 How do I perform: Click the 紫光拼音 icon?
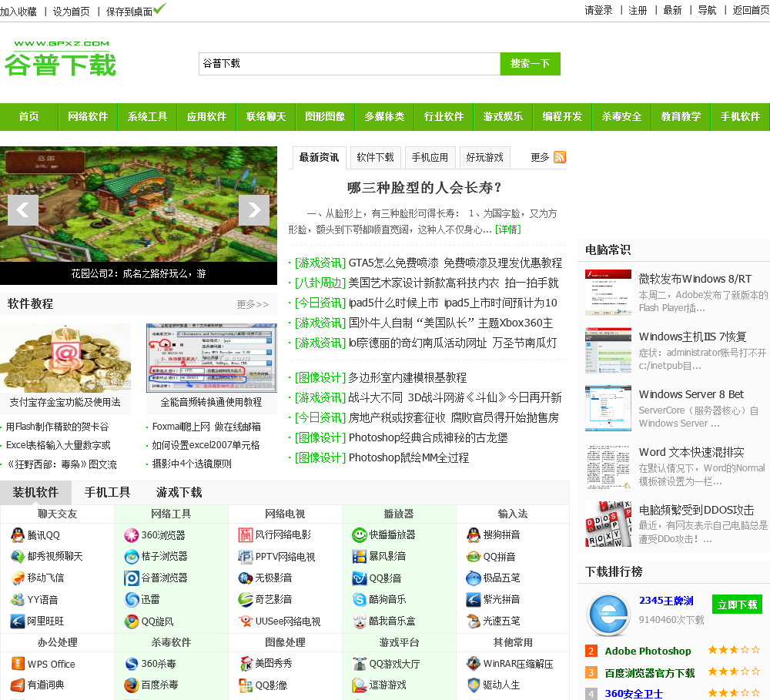pyautogui.click(x=474, y=600)
